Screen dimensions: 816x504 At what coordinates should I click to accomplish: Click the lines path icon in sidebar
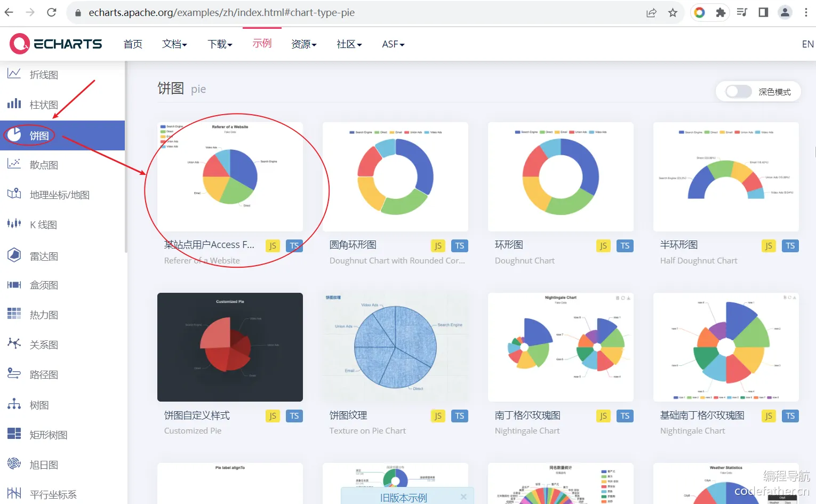[x=14, y=373]
